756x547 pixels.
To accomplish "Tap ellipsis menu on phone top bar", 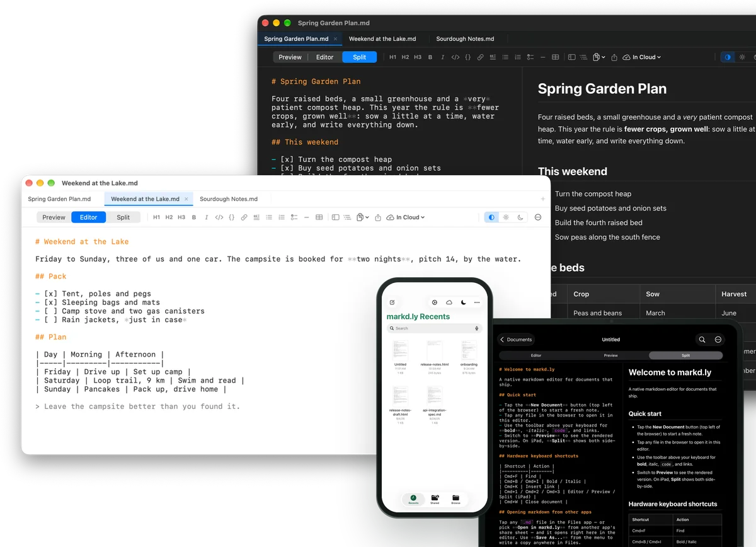I will click(x=477, y=302).
